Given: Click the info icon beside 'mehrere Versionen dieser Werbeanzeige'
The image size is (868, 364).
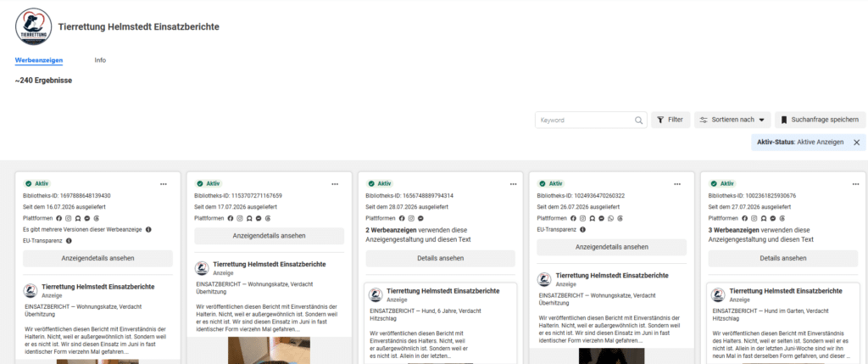Looking at the screenshot, I should click(x=149, y=229).
